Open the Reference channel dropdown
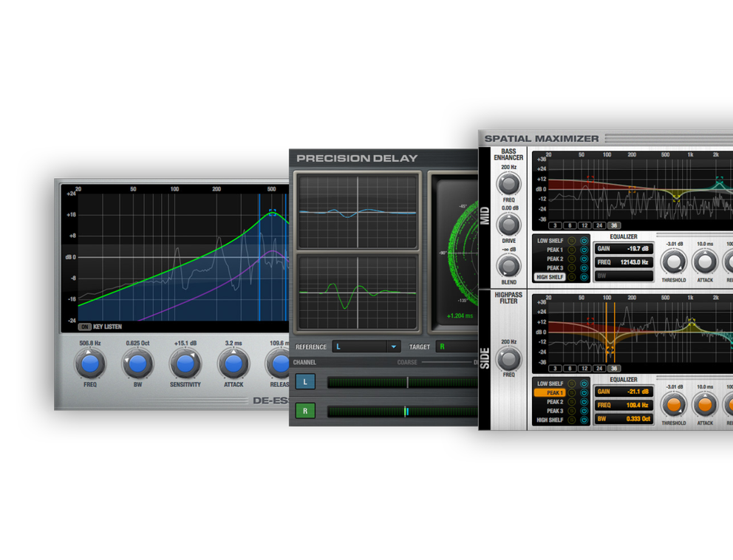 (x=366, y=346)
